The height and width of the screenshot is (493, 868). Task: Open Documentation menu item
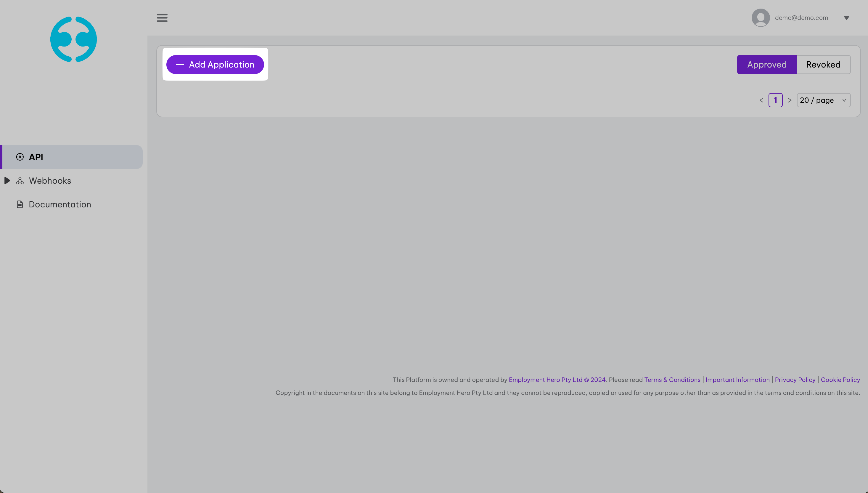tap(60, 204)
